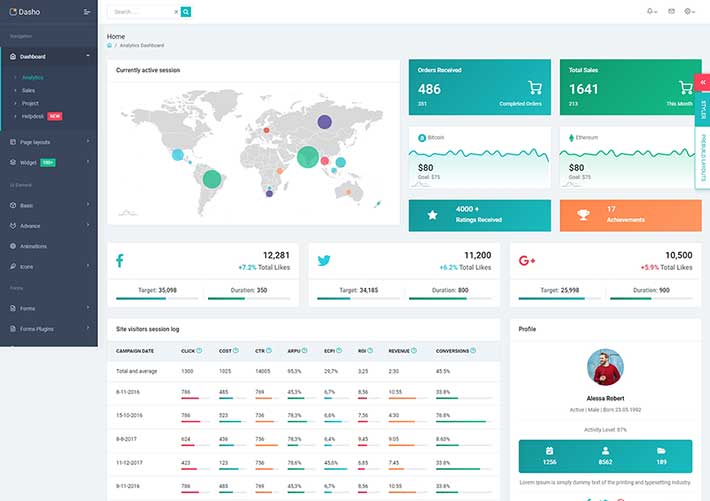Click the Google Plus icon
Image resolution: width=710 pixels, height=501 pixels.
pos(527,260)
